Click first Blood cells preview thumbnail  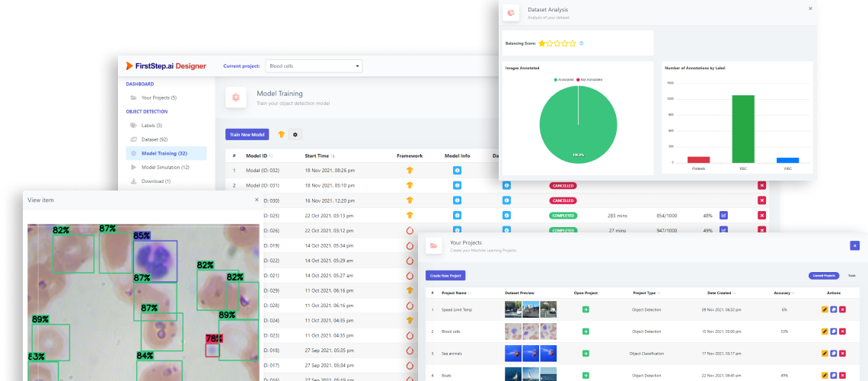coord(513,331)
